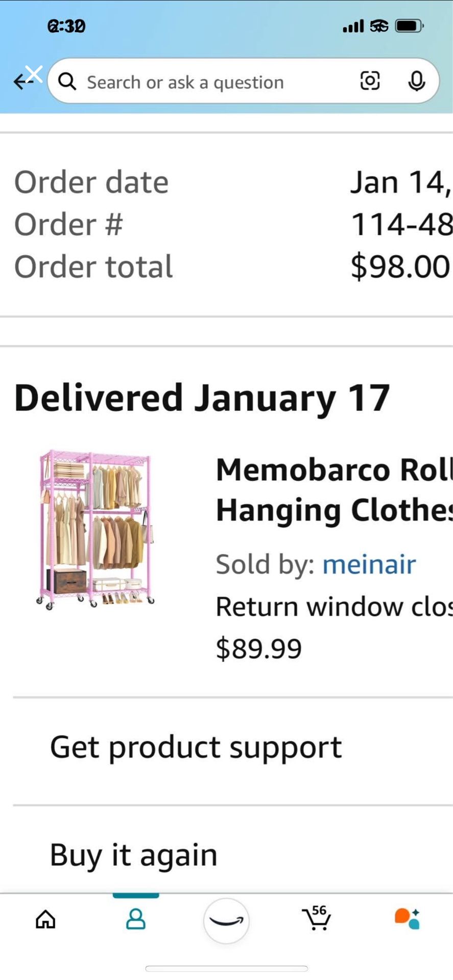Open Get product support option
Screen dimensions: 453x980
(196, 748)
